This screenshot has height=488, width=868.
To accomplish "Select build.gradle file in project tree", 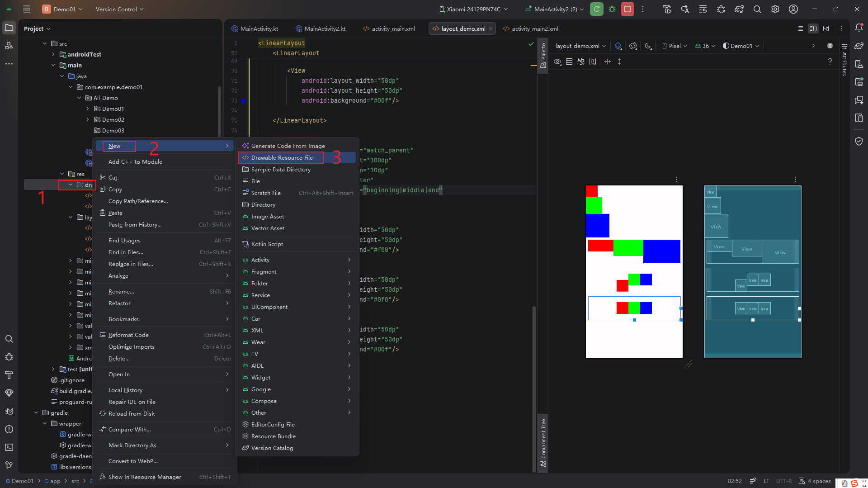I will coord(71,391).
